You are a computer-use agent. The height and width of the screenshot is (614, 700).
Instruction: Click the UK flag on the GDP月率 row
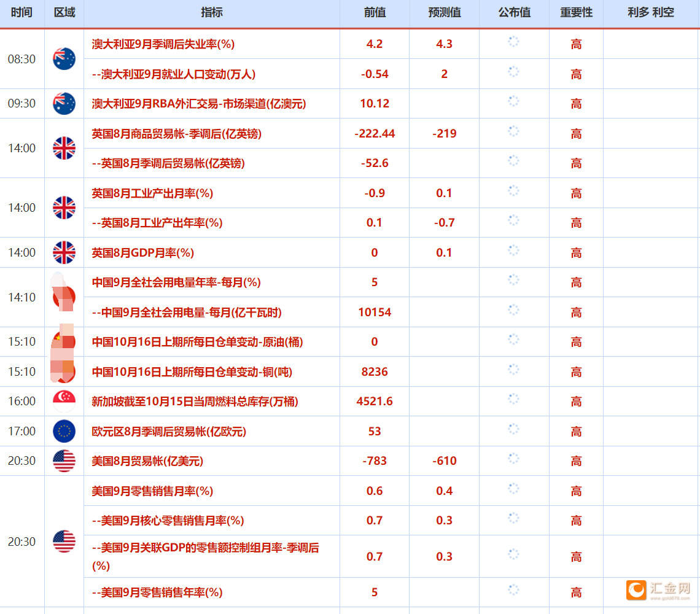(x=63, y=252)
